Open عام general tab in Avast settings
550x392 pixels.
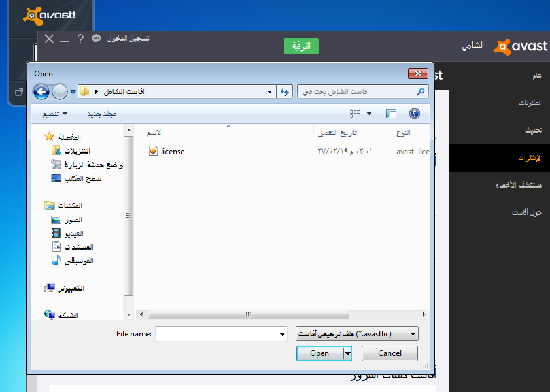pyautogui.click(x=537, y=76)
